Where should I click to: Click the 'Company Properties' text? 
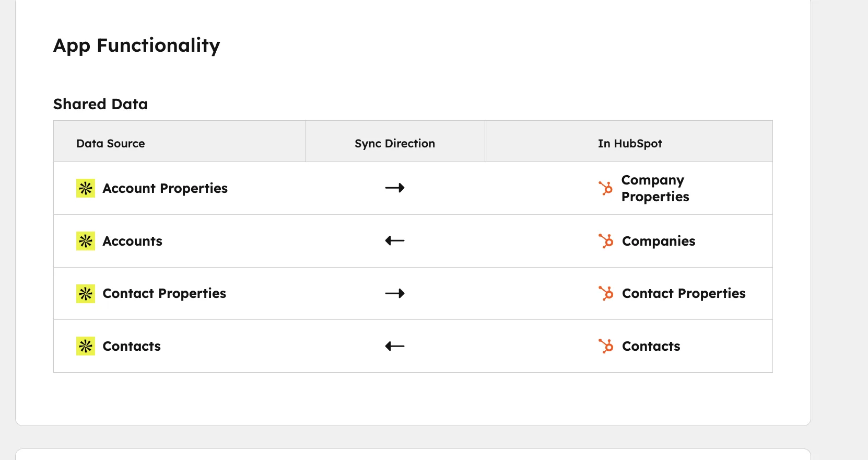coord(655,188)
